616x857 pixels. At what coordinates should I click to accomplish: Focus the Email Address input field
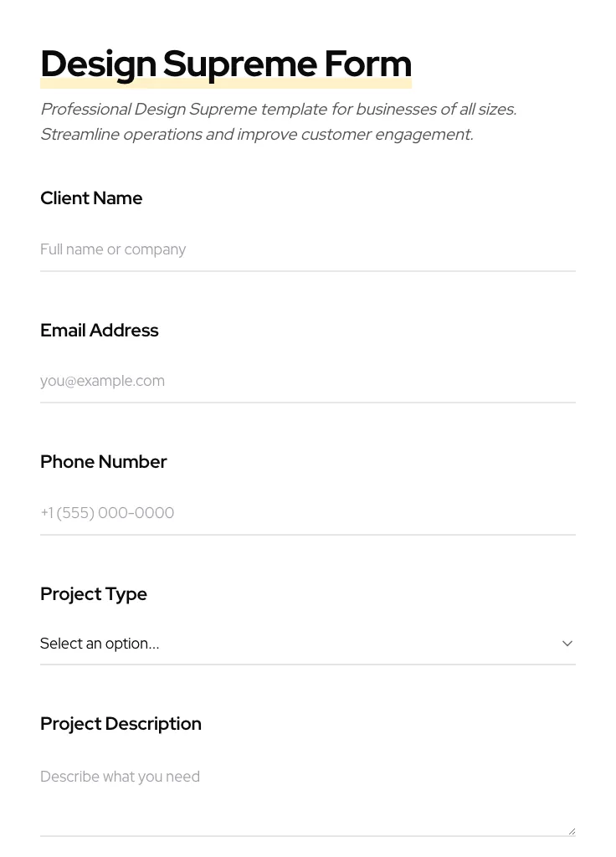tap(307, 381)
